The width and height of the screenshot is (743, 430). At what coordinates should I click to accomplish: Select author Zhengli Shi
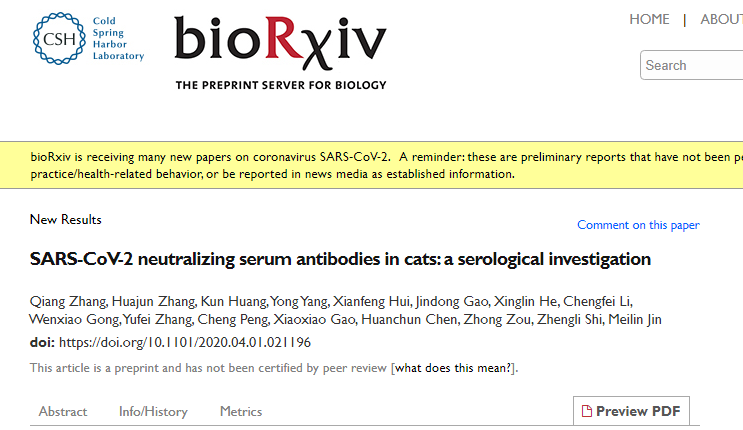pyautogui.click(x=572, y=320)
